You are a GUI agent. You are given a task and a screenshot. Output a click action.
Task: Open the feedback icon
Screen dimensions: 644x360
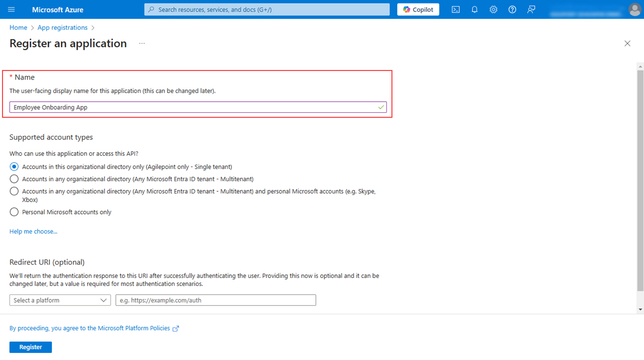coord(531,10)
